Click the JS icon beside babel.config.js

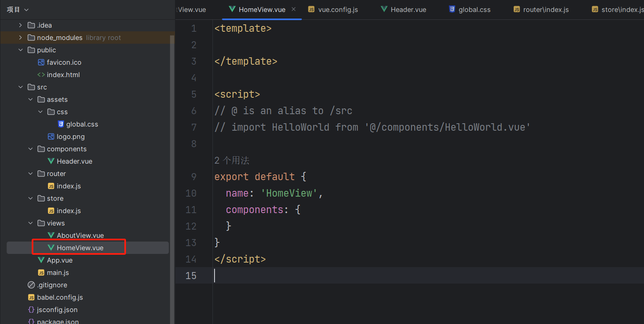tap(31, 297)
